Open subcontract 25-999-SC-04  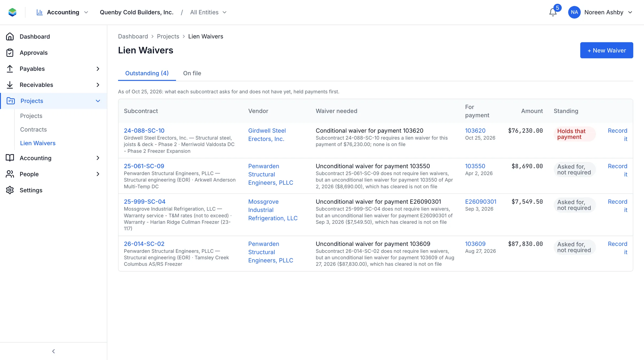pyautogui.click(x=145, y=202)
